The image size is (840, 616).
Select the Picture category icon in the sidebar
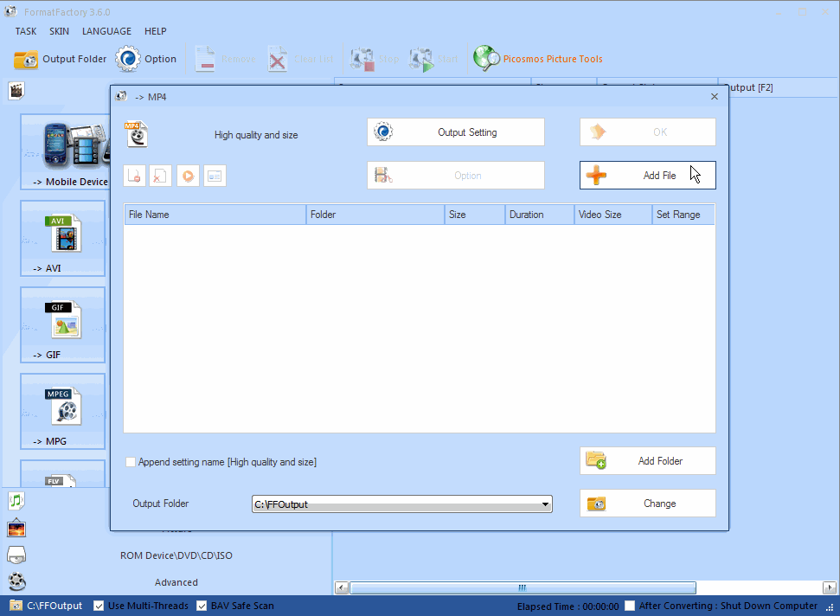coord(16,528)
